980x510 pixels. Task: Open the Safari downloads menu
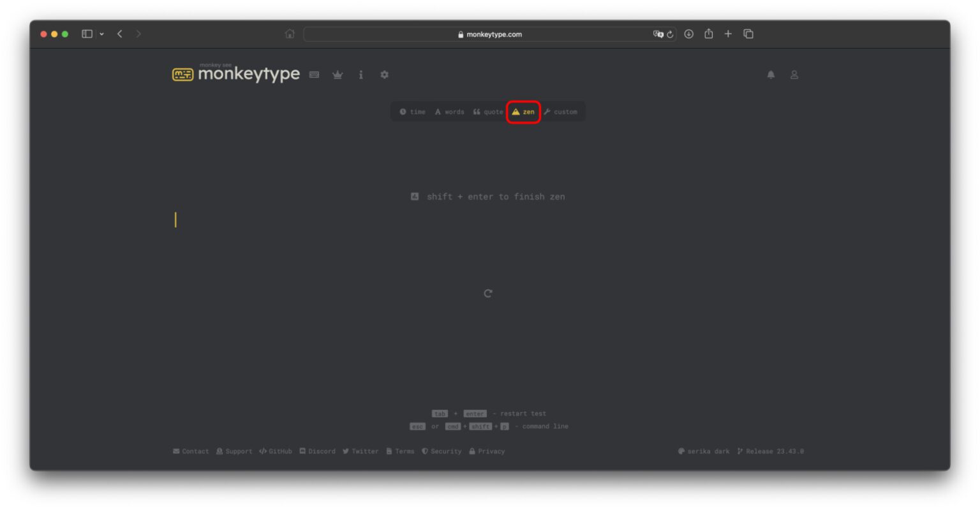(688, 34)
